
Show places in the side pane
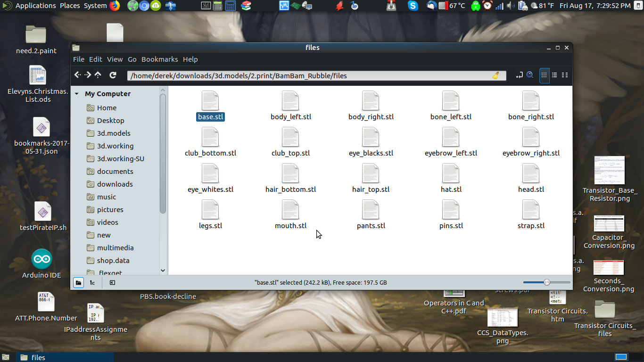[x=79, y=282]
